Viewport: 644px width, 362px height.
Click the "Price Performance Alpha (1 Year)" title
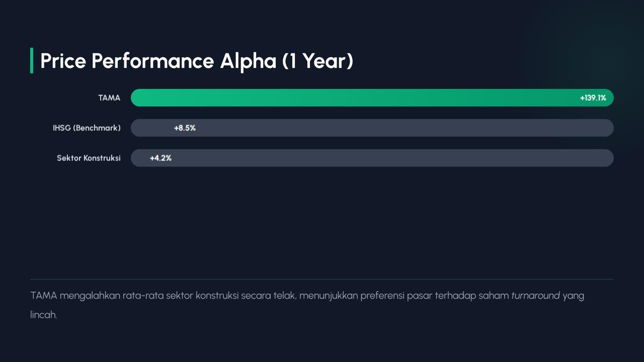[x=197, y=61]
